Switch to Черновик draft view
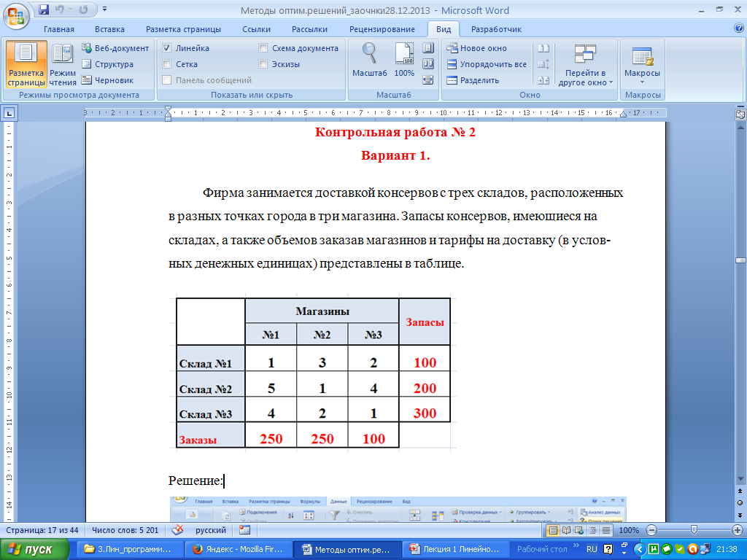 108,80
